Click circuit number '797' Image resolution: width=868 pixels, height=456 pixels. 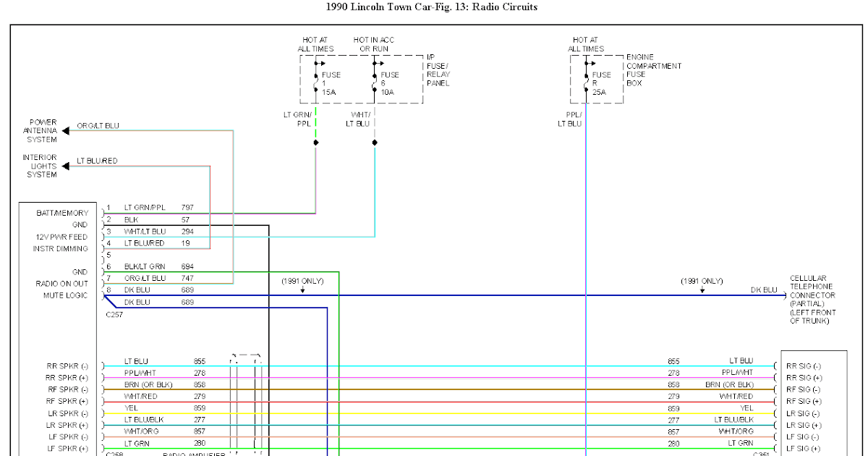[x=187, y=208]
